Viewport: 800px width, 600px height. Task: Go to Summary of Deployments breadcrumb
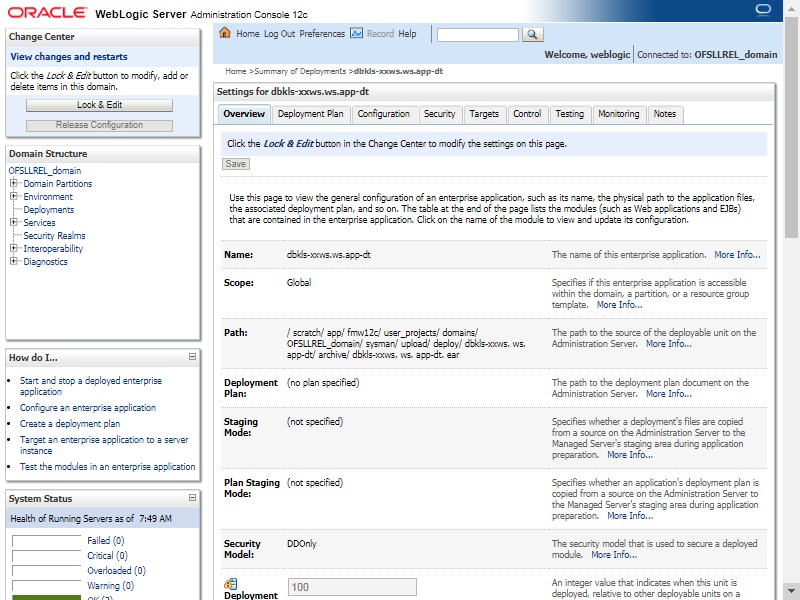300,71
